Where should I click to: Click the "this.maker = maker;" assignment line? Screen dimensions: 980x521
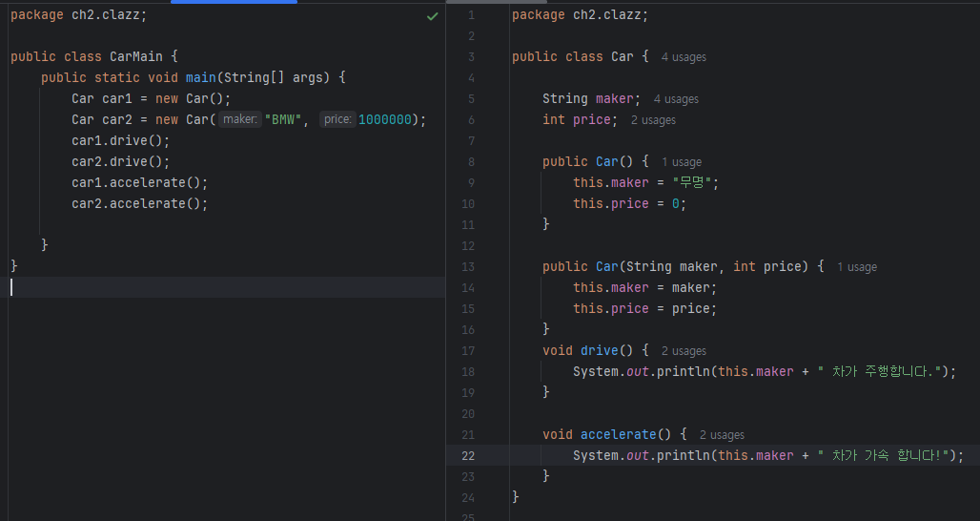pos(645,288)
